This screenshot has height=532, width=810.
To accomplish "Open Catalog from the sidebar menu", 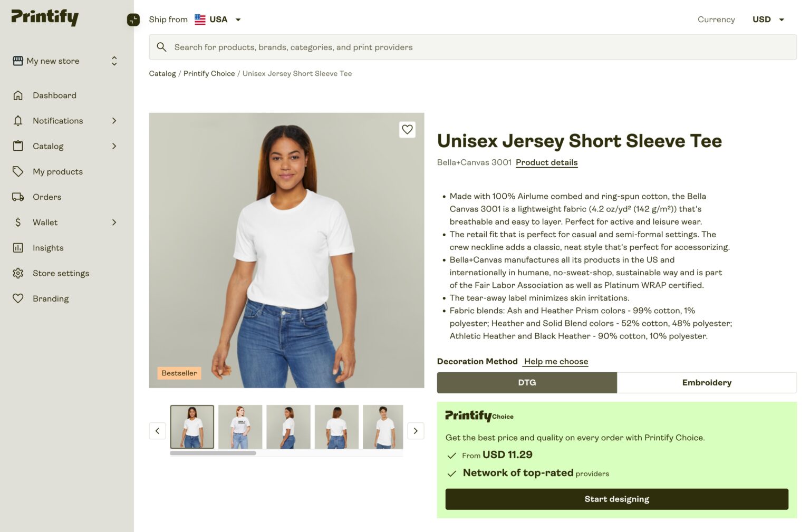I will [x=49, y=146].
